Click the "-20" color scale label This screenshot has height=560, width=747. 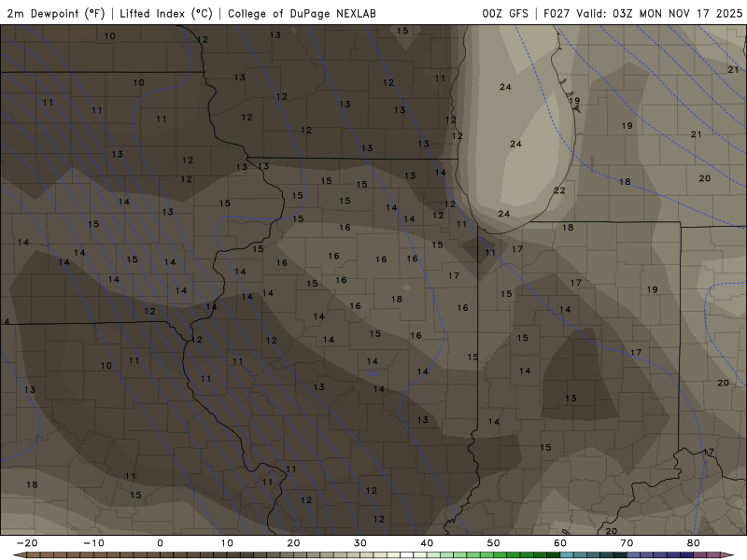27,543
